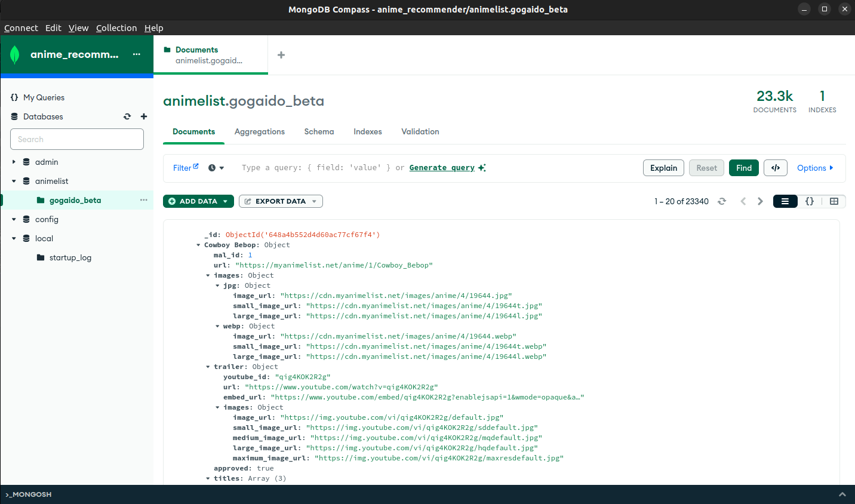Click the Explain button
This screenshot has width=855, height=504.
[x=663, y=168]
